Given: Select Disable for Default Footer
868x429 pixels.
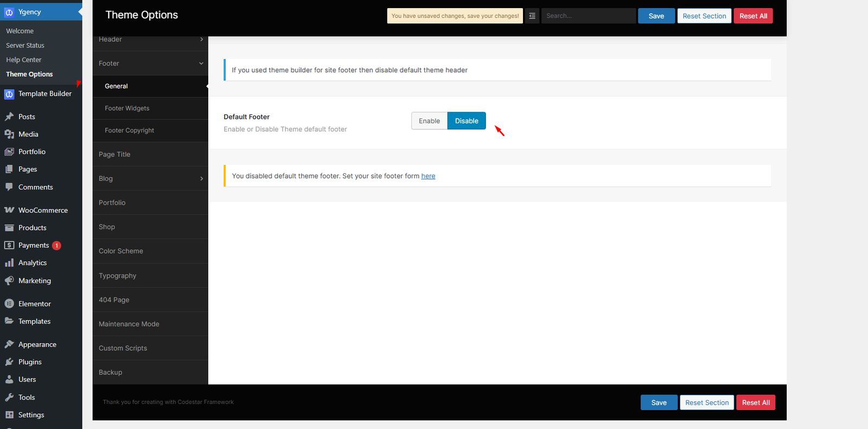Looking at the screenshot, I should [x=467, y=121].
